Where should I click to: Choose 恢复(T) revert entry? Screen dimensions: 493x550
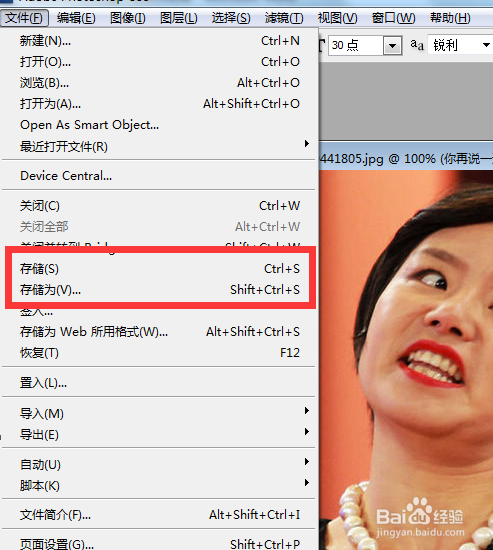pos(159,353)
